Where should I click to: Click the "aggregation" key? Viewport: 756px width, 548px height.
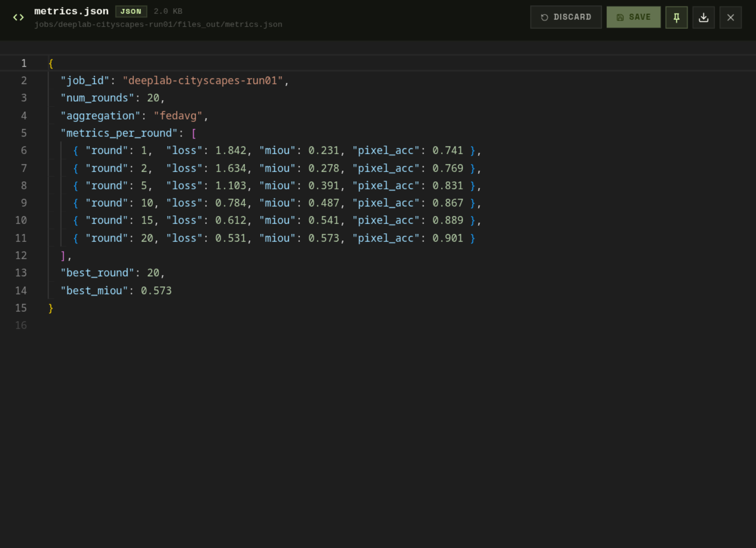[x=101, y=116]
